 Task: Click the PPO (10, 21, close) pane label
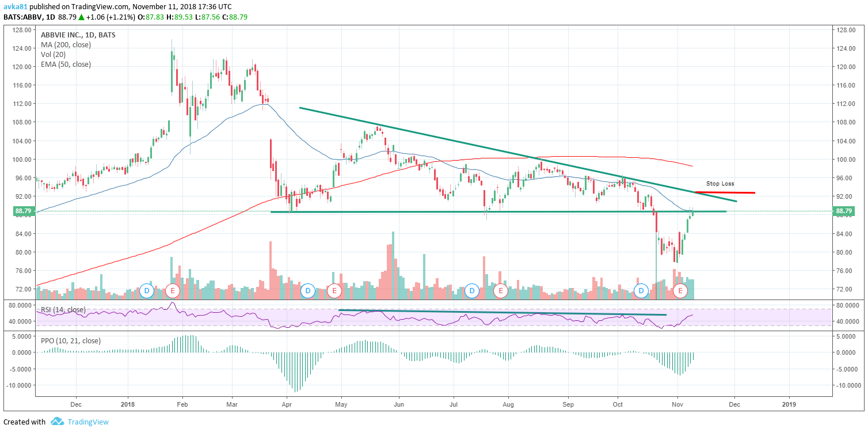(x=71, y=340)
